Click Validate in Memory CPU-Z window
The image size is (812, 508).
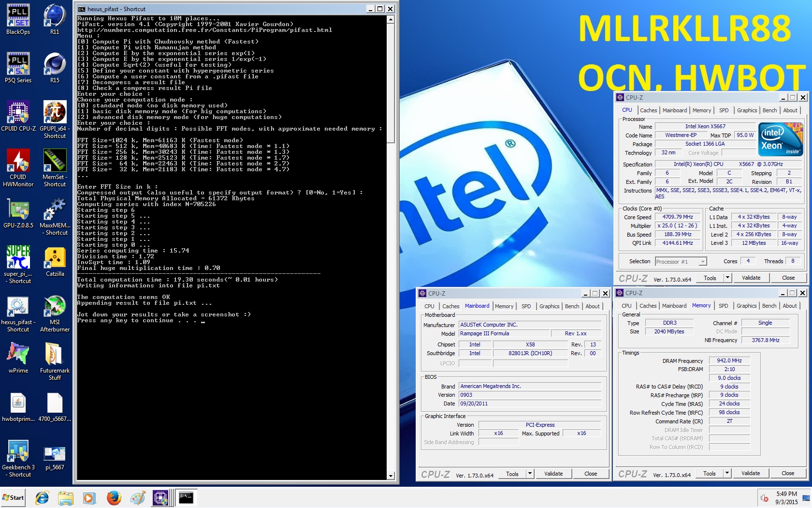[x=751, y=473]
